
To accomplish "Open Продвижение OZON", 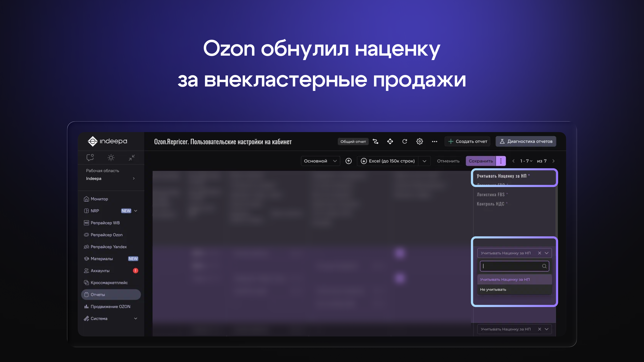I will click(x=111, y=307).
